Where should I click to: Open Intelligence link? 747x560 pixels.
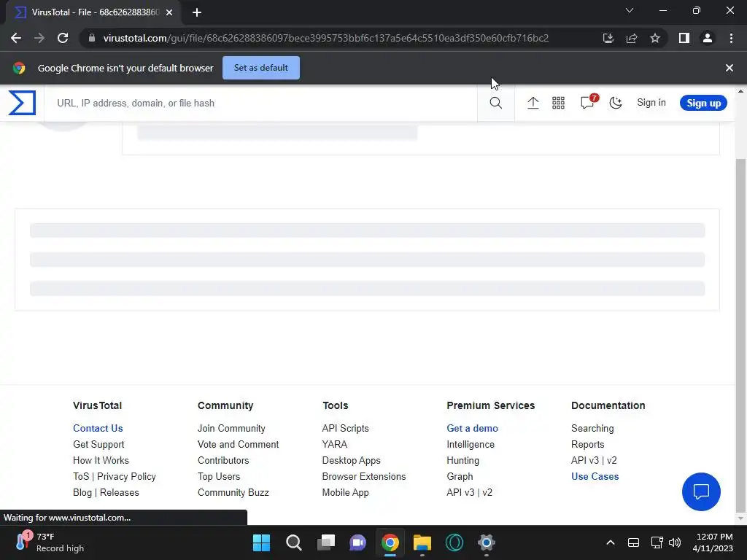[x=471, y=444]
